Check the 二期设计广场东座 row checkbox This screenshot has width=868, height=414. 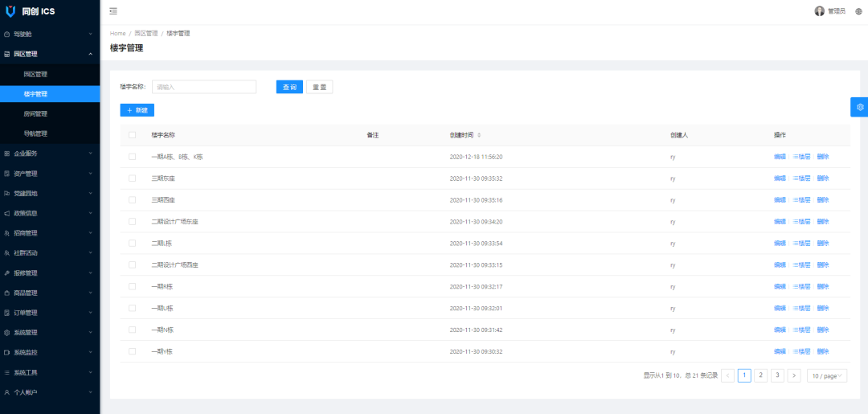132,221
